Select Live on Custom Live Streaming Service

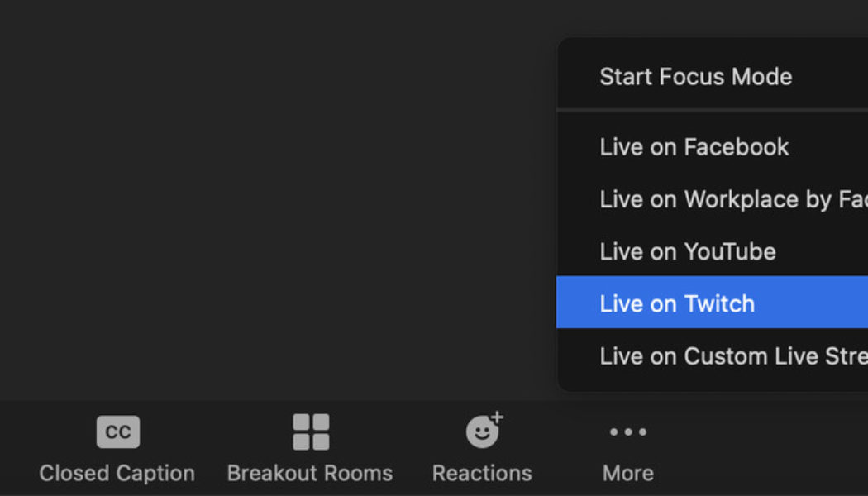pyautogui.click(x=732, y=356)
